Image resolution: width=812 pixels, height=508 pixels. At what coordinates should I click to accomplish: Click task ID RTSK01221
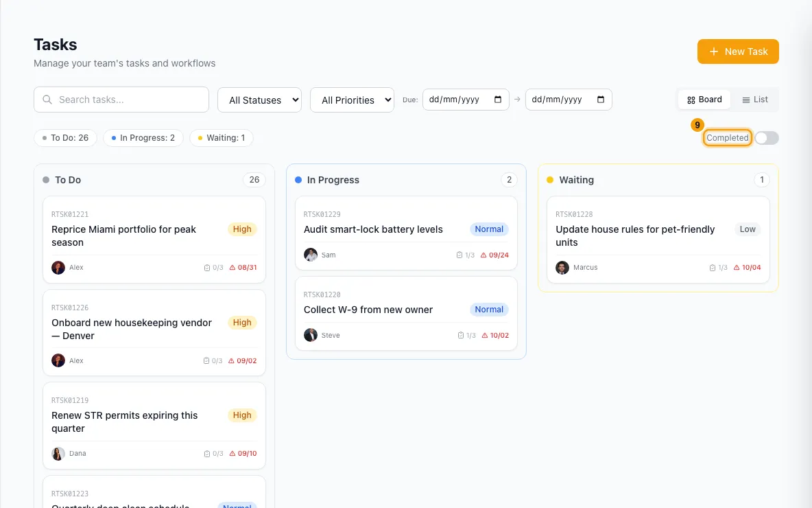(70, 214)
